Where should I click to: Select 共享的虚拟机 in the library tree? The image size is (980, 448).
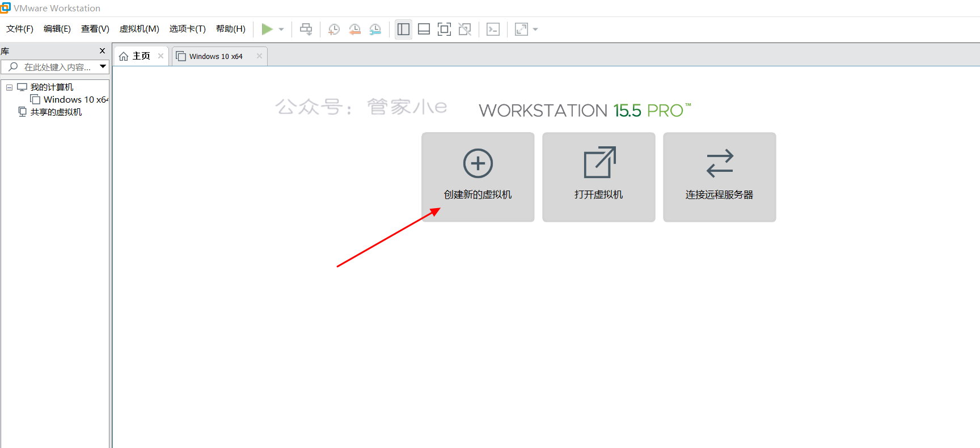(x=56, y=112)
